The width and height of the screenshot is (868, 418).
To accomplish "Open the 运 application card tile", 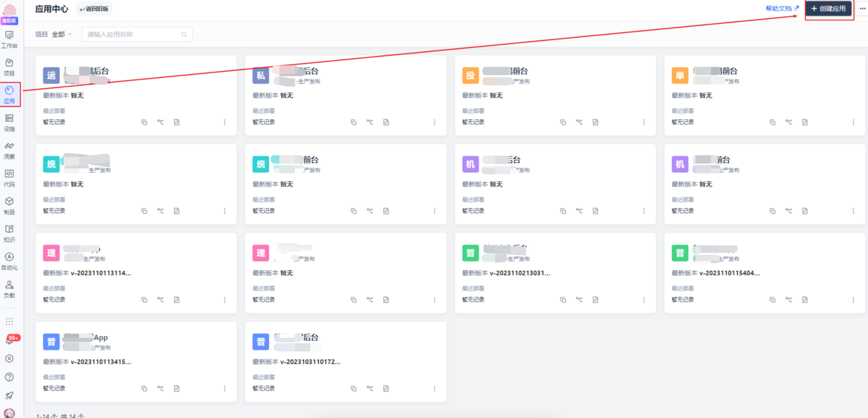I will (x=136, y=96).
